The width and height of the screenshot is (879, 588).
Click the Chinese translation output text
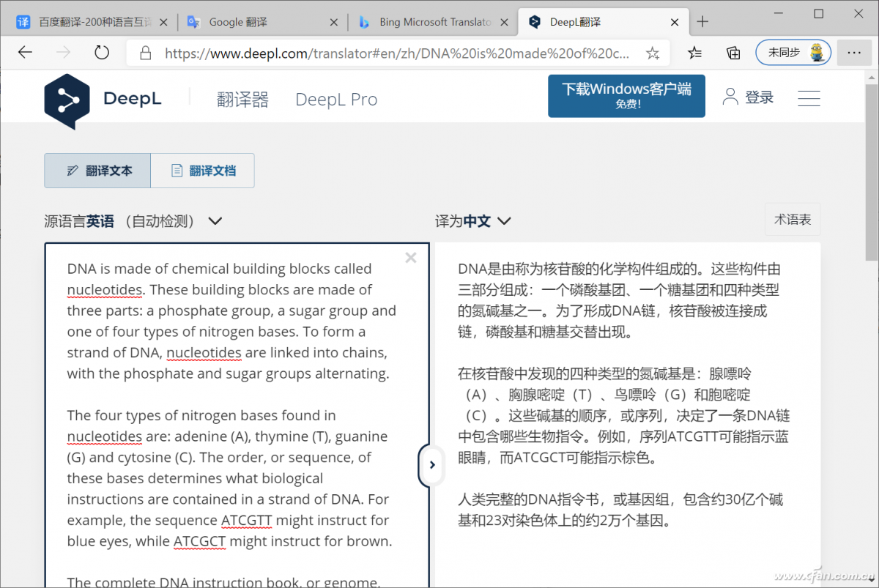click(x=623, y=395)
